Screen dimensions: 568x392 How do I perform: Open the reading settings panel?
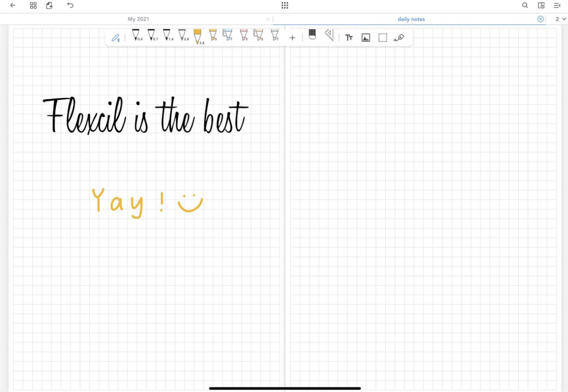541,5
